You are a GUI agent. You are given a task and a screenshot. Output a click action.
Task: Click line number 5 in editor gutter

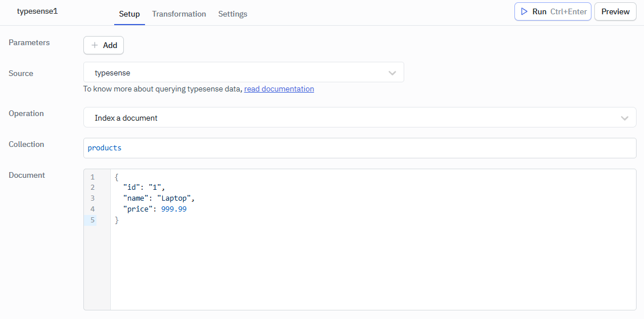pyautogui.click(x=92, y=220)
